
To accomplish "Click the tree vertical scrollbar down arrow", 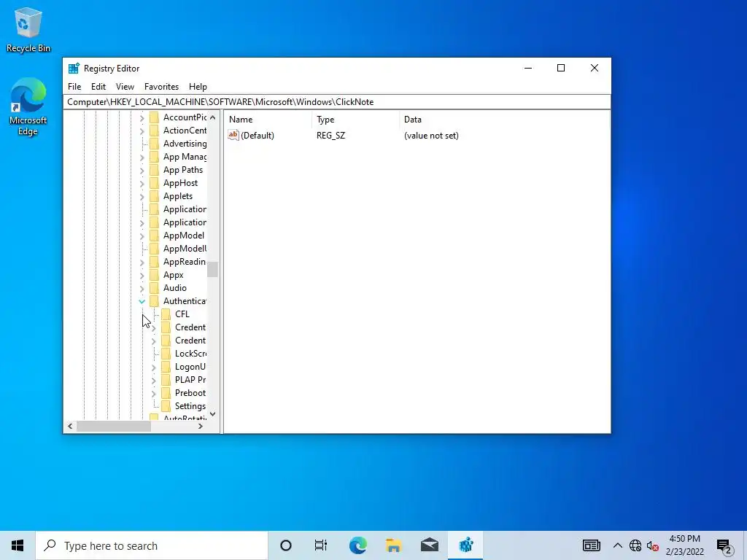I will (212, 414).
